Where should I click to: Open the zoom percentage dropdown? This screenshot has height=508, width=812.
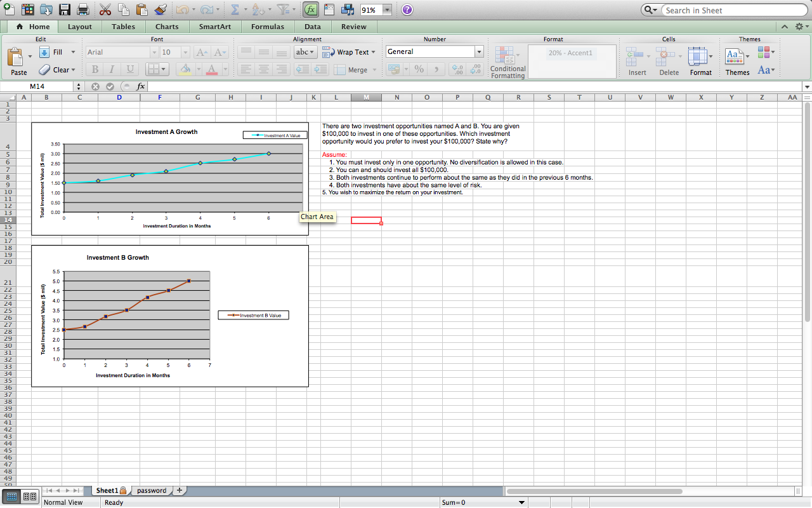[x=386, y=10]
